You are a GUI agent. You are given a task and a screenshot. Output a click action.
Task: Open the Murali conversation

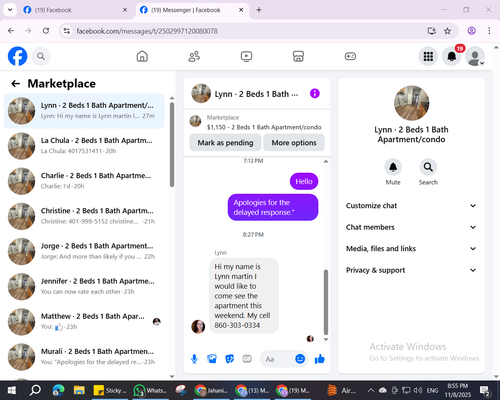[x=84, y=357]
